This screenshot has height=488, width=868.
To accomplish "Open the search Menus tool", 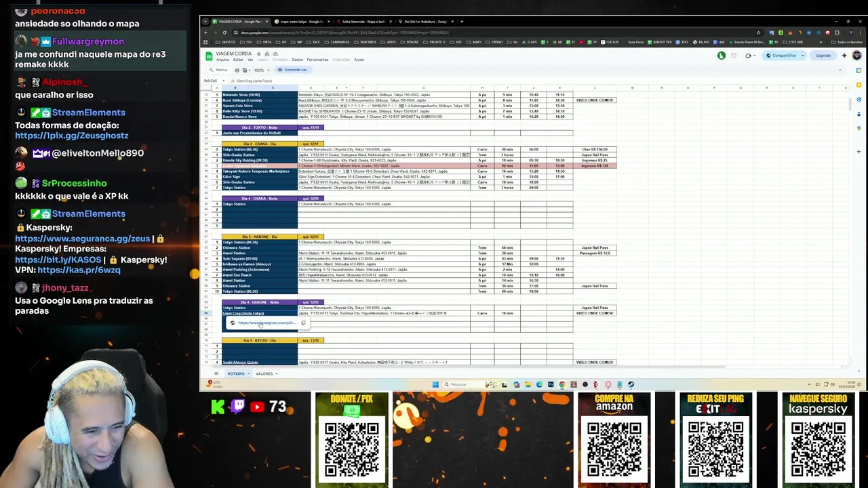I will tap(218, 70).
